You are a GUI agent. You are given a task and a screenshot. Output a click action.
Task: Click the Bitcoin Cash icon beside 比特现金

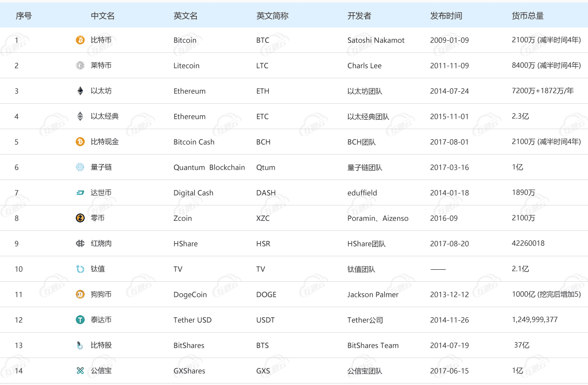click(80, 142)
